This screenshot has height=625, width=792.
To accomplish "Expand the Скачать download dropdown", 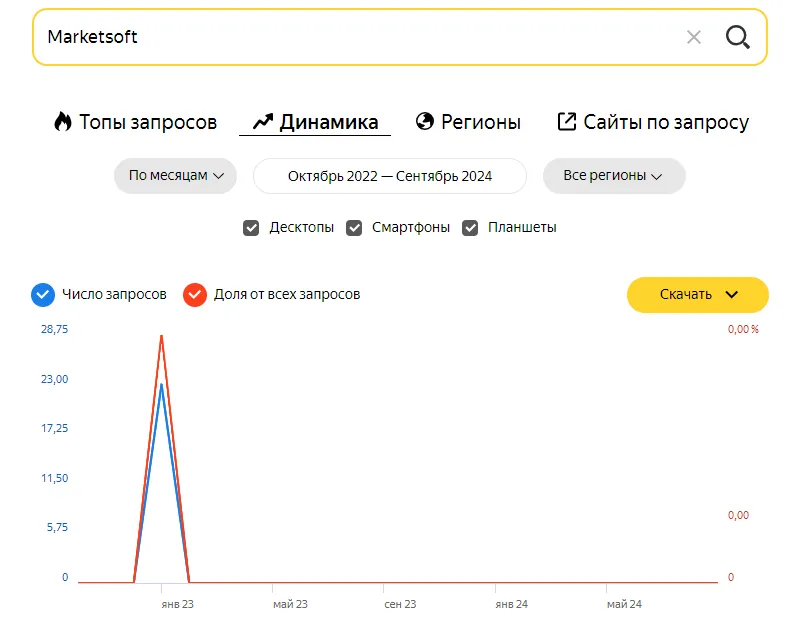I will coord(698,295).
